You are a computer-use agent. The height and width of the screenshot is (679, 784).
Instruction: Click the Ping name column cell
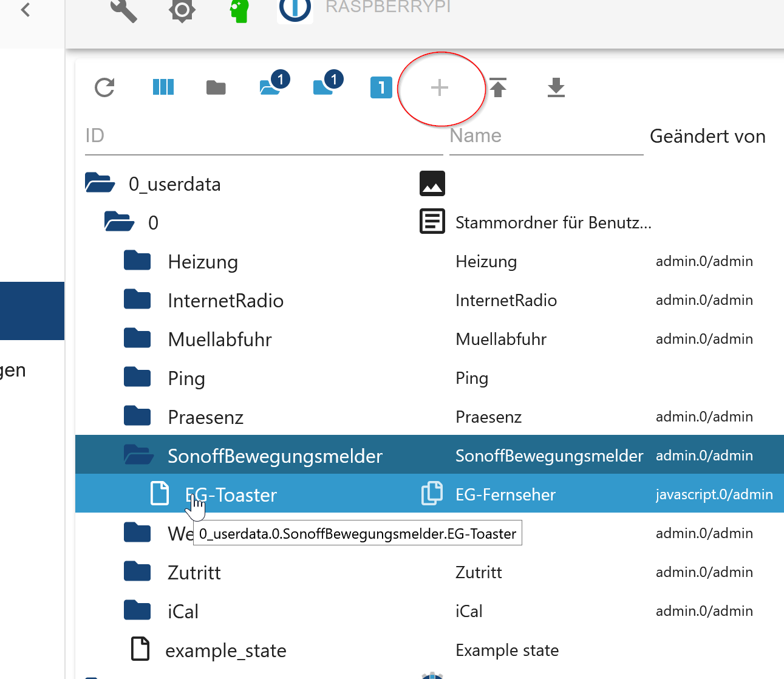[x=472, y=378]
